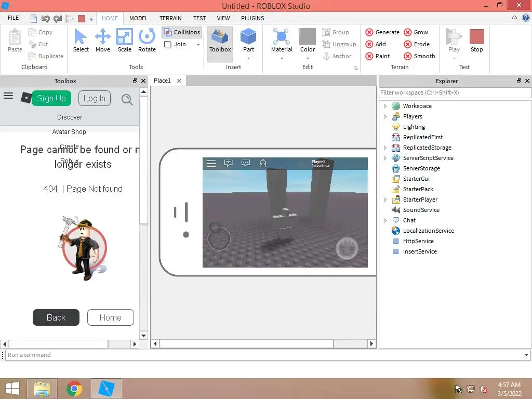
Task: Expand the StarterPlayer node
Action: pyautogui.click(x=385, y=199)
